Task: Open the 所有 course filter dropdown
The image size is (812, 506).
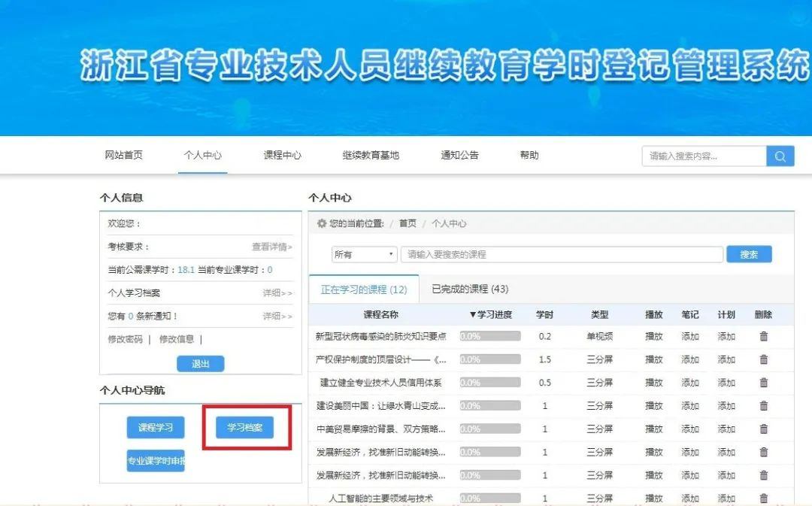Action: (x=365, y=255)
